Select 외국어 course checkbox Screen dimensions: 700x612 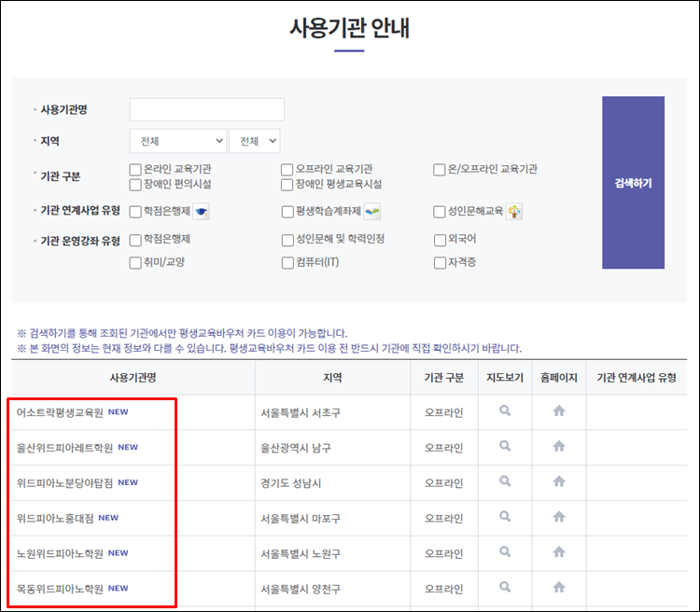(441, 240)
